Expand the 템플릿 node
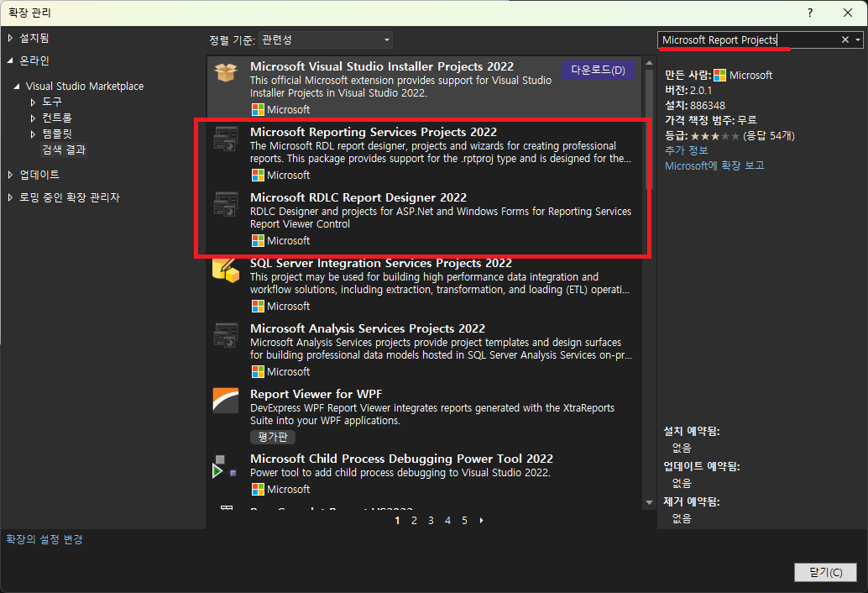Screen dimensions: 868x593 tap(33, 134)
